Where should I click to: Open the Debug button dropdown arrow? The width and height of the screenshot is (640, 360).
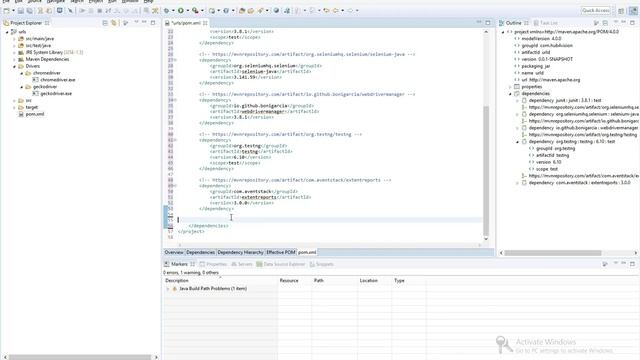173,11
